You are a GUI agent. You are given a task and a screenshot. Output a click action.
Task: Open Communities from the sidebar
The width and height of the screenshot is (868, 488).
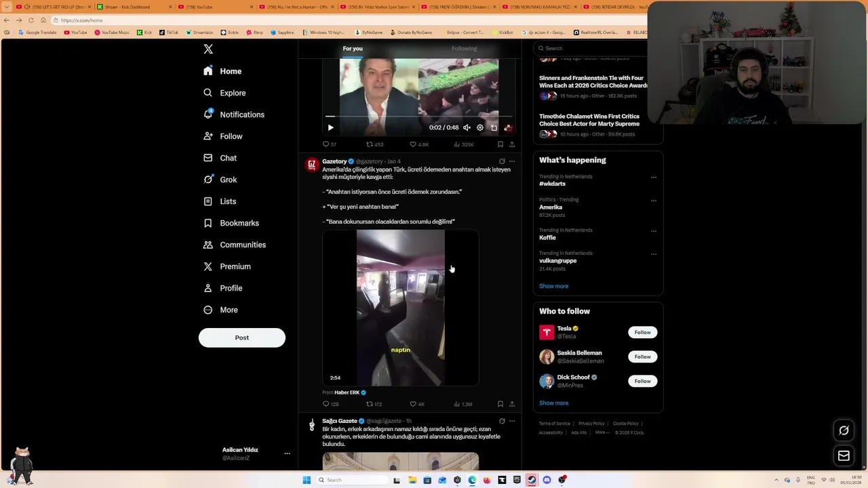click(235, 245)
